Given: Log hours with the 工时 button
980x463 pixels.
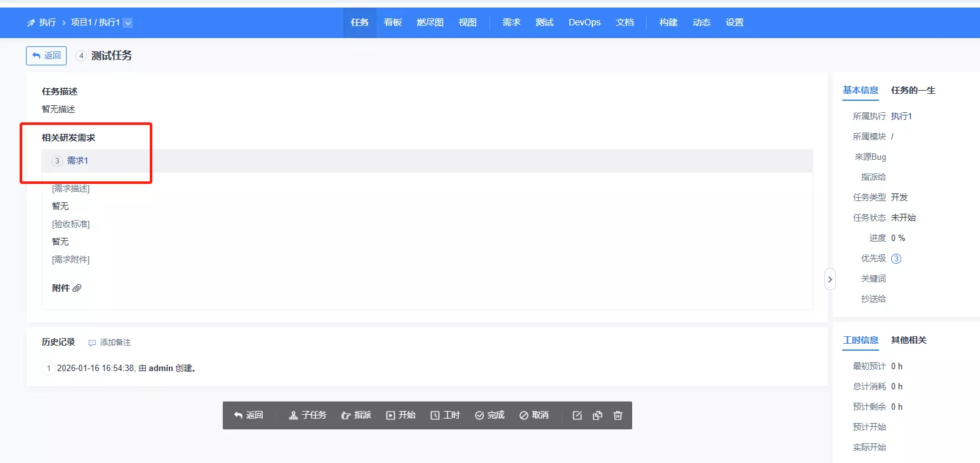Looking at the screenshot, I should (x=446, y=415).
